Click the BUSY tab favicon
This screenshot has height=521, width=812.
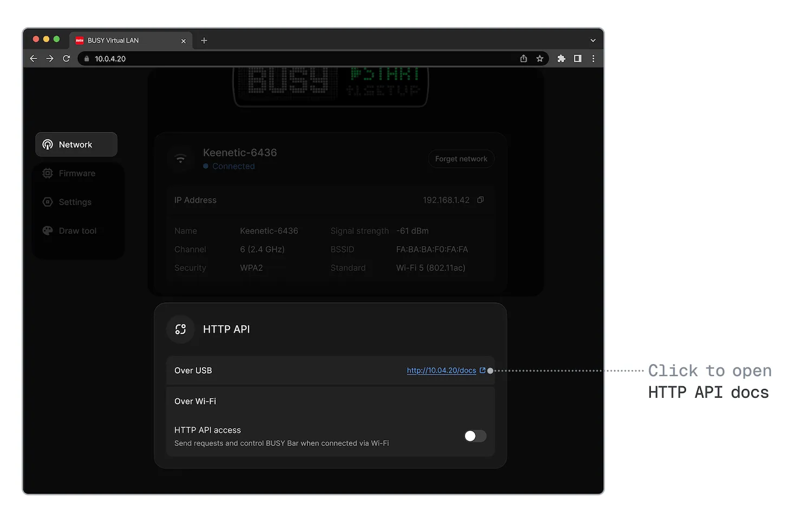pyautogui.click(x=80, y=41)
